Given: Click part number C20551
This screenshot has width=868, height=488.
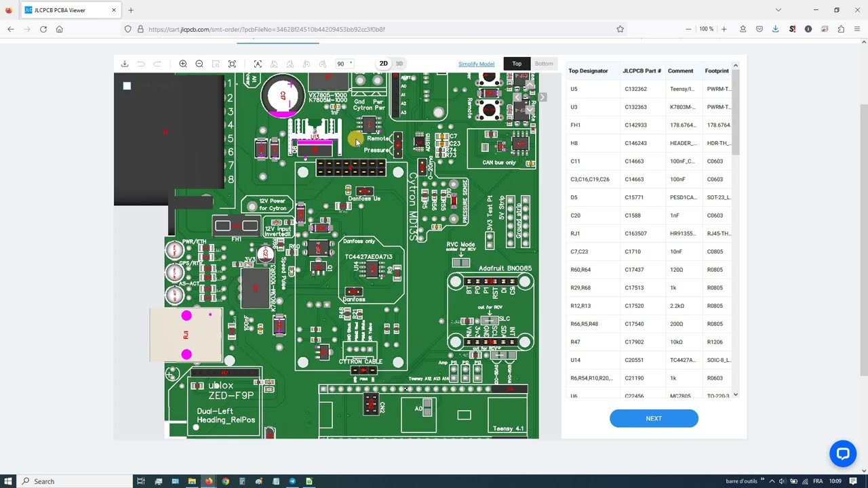Looking at the screenshot, I should coord(634,360).
